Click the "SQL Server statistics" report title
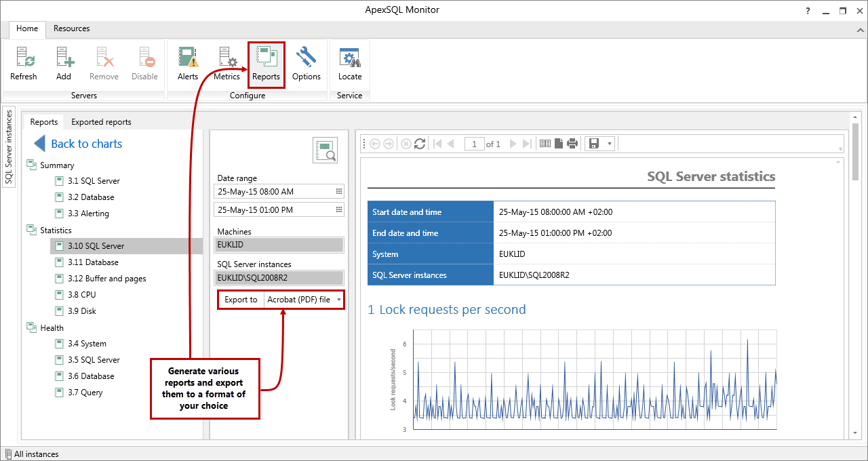Viewport: 868px width, 461px height. (711, 177)
